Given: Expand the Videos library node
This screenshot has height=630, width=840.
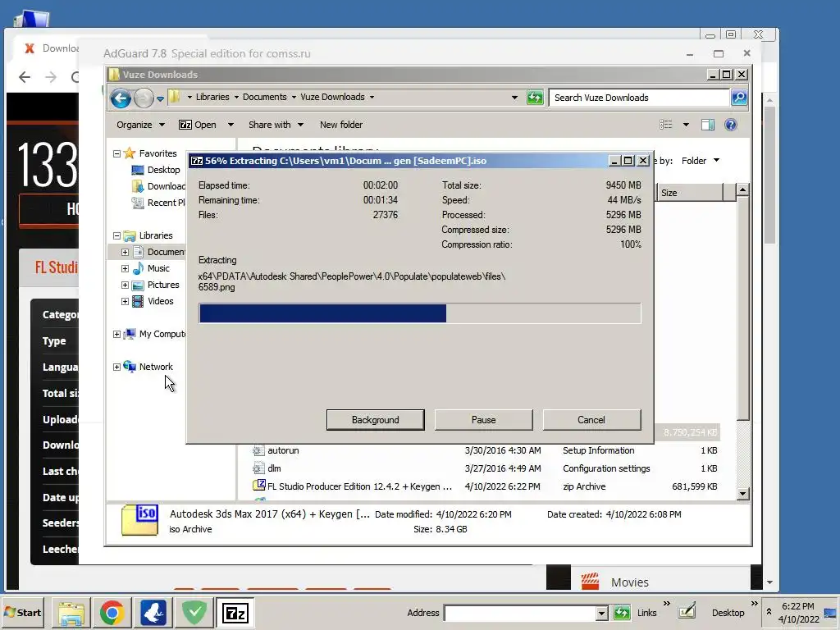Looking at the screenshot, I should click(x=125, y=302).
